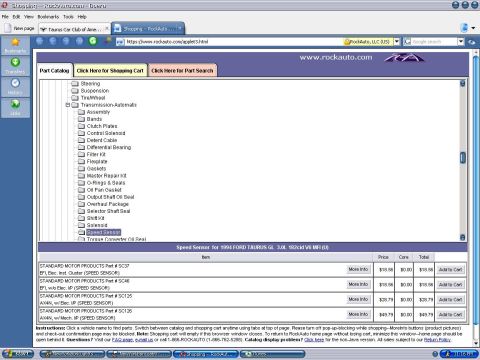480x360 pixels.
Task: Open the Suspension folder
Action: (x=95, y=91)
